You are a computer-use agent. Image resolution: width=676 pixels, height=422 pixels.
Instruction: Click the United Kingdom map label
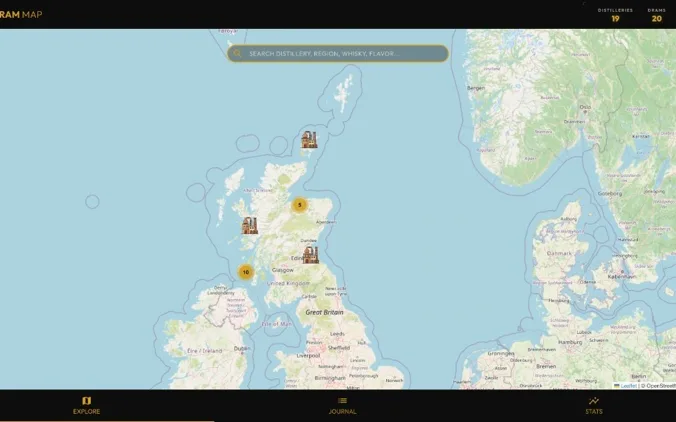(x=288, y=283)
